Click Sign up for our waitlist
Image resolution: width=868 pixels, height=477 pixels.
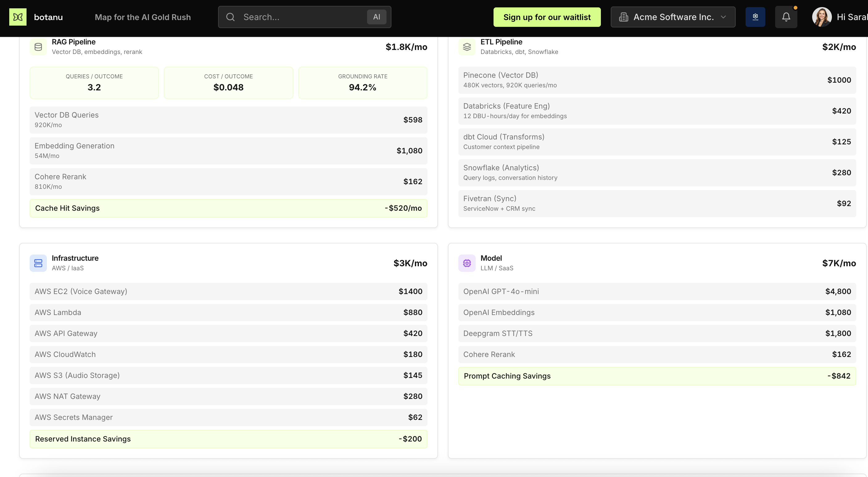pyautogui.click(x=547, y=17)
